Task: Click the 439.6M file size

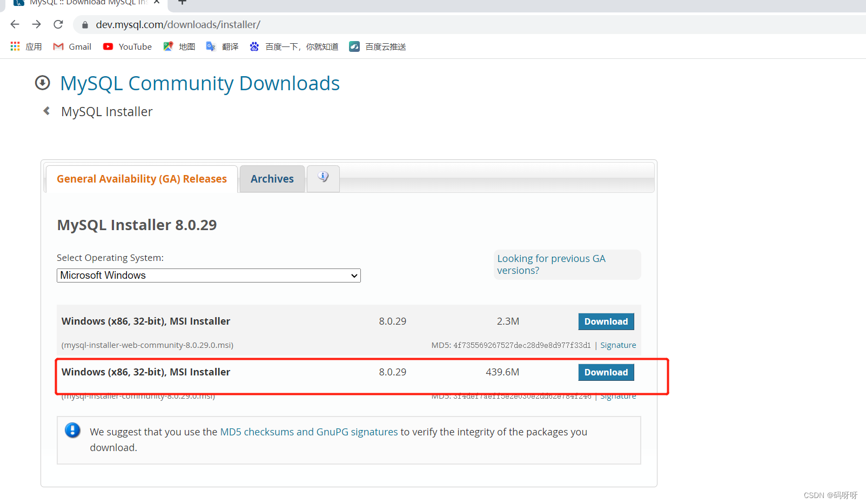Action: coord(502,372)
